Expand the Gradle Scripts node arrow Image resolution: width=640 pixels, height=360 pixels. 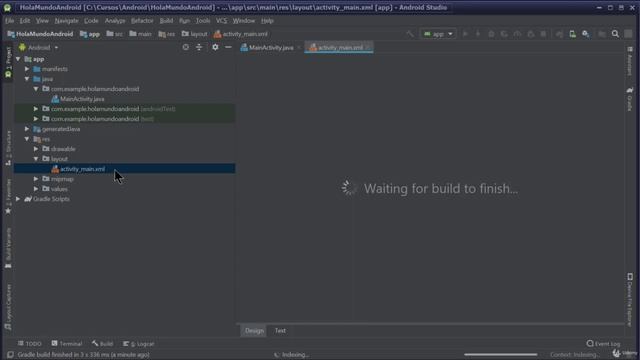18,199
